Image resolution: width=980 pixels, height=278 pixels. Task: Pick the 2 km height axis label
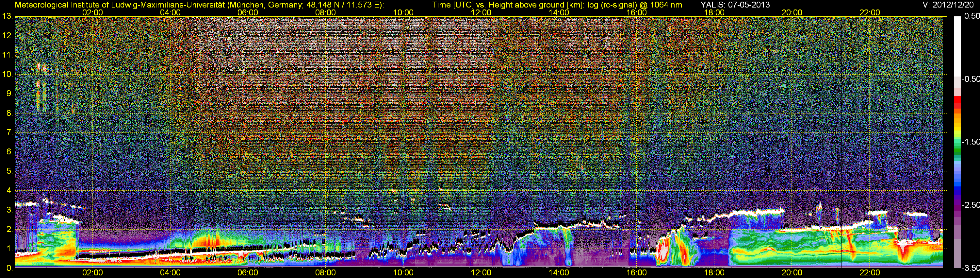pos(9,229)
